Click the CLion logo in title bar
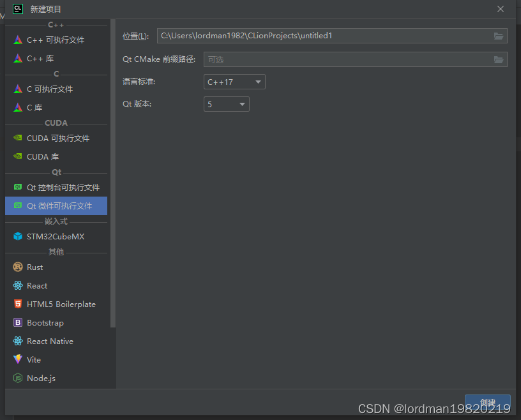 [18, 9]
